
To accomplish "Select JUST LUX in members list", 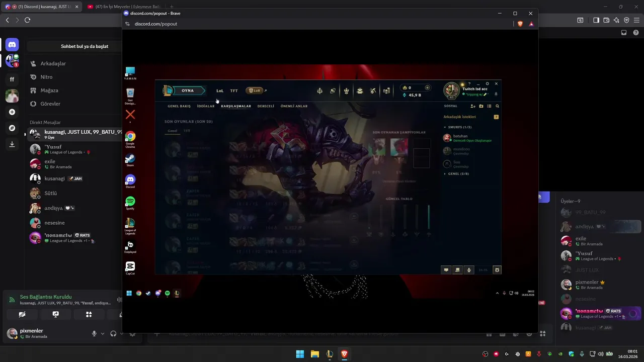I will tap(600, 270).
